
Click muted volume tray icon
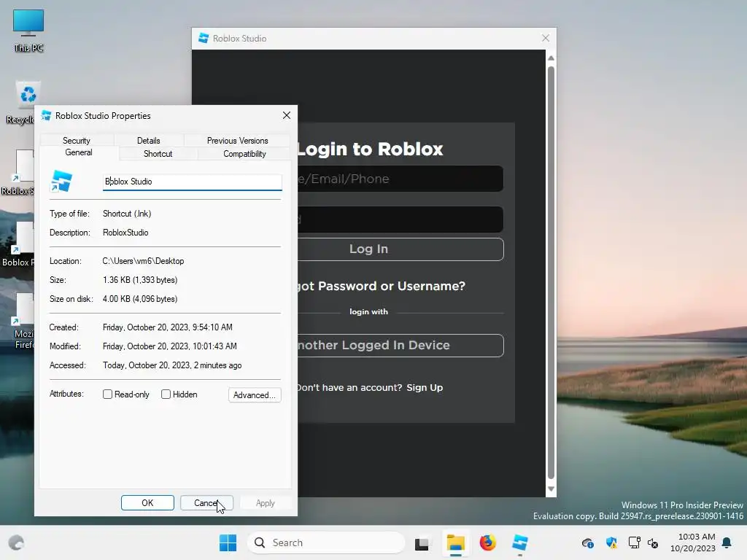coord(653,542)
